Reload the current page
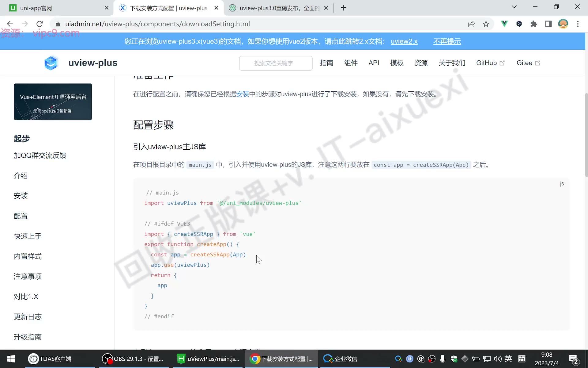Viewport: 588px width, 368px height. coord(40,24)
